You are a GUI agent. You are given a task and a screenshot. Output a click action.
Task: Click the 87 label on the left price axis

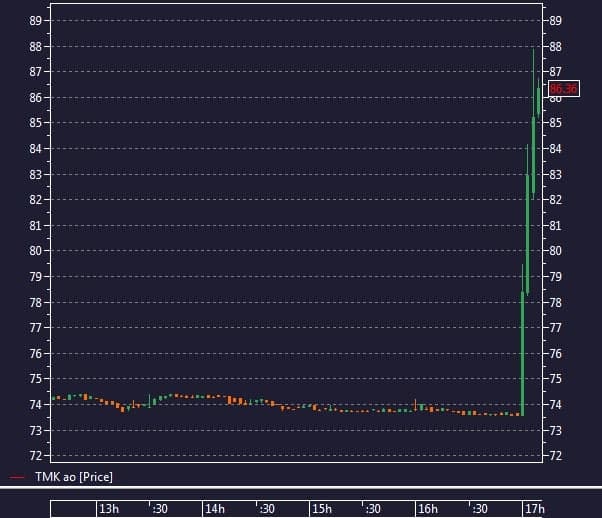[x=35, y=72]
